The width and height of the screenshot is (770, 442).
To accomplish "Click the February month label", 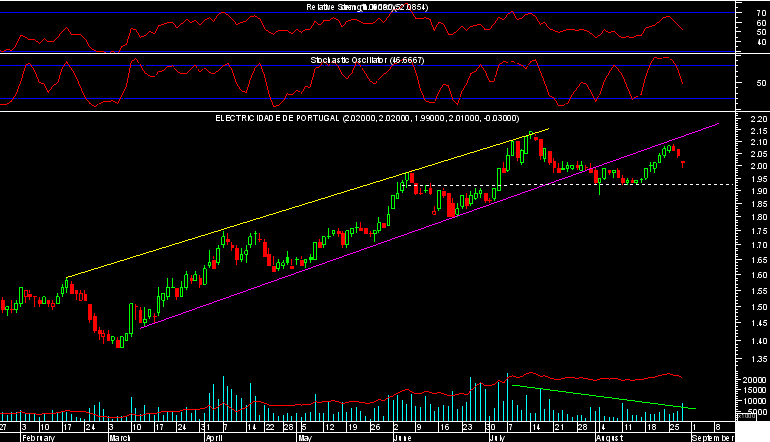I will 38,438.
